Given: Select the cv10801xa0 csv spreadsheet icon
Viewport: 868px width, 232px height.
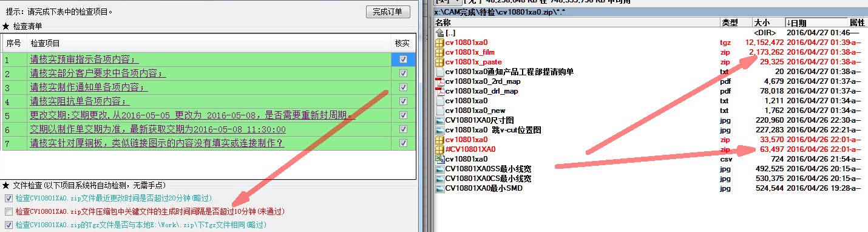Looking at the screenshot, I should (x=440, y=159).
